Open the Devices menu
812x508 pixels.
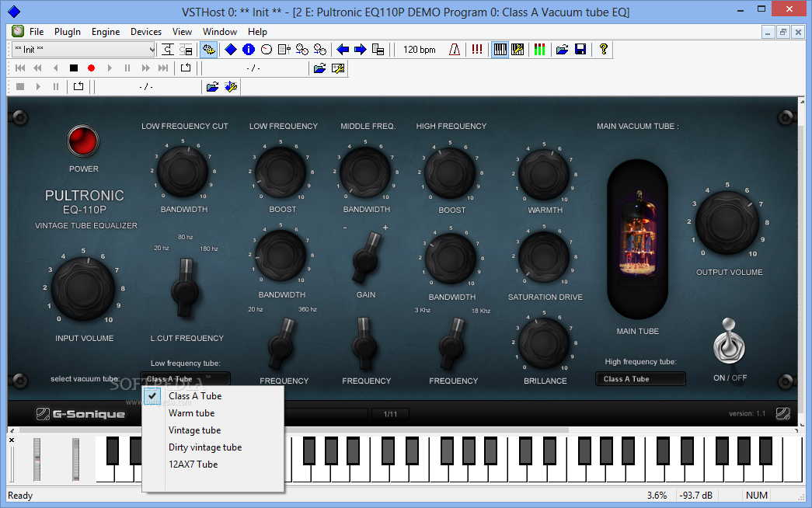point(146,32)
